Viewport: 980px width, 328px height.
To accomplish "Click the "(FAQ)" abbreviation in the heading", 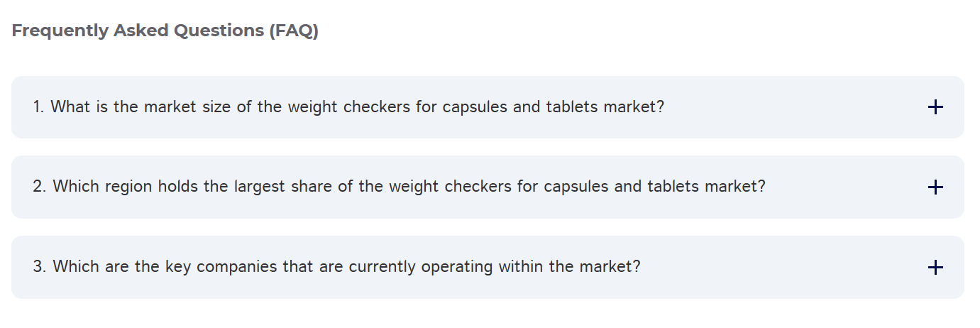I will 294,31.
